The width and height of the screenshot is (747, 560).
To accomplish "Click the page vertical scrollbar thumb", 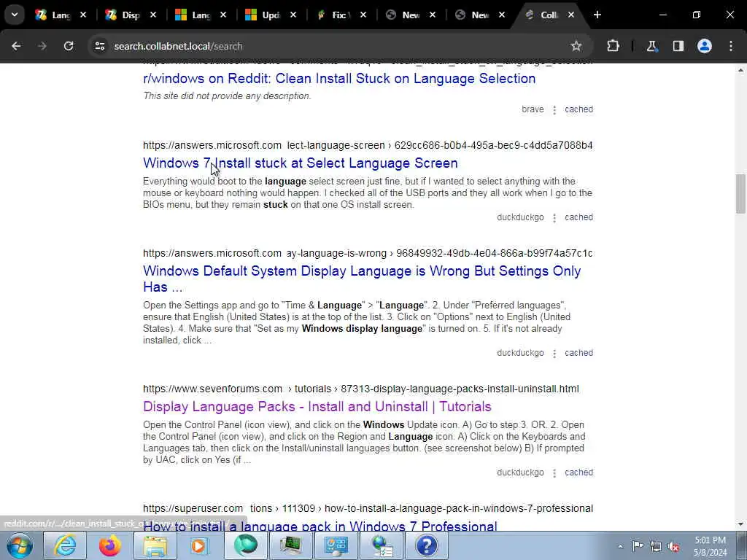I will pyautogui.click(x=740, y=194).
